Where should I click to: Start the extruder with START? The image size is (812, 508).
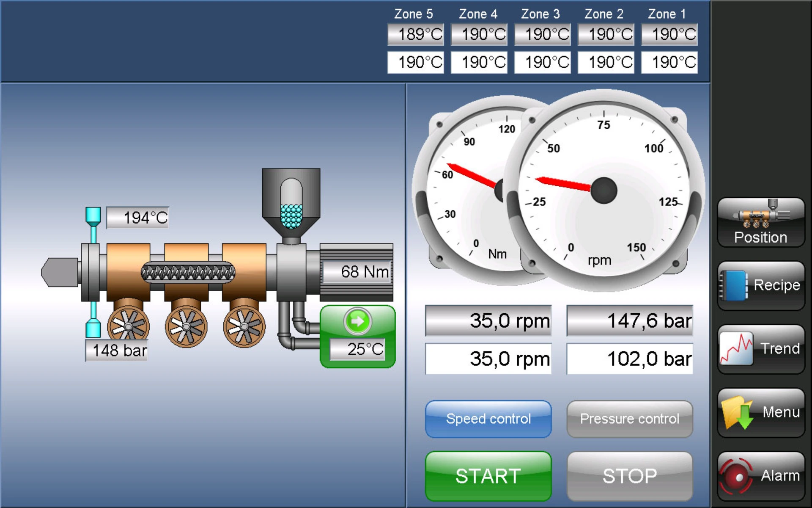488,476
